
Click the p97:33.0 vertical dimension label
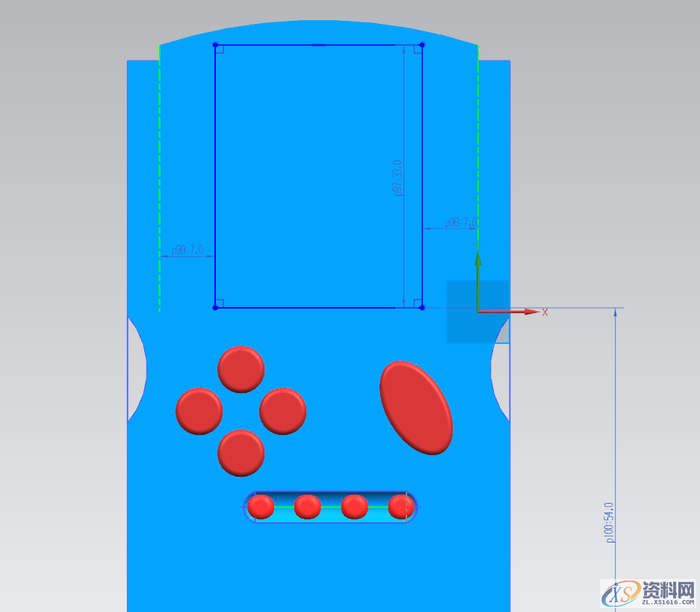coord(398,178)
